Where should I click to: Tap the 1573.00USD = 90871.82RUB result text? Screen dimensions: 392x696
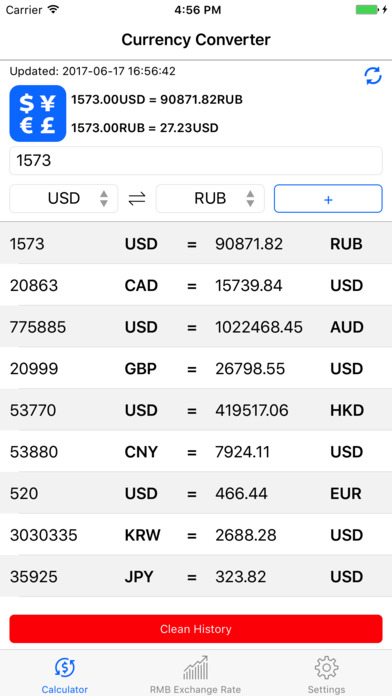tap(157, 99)
